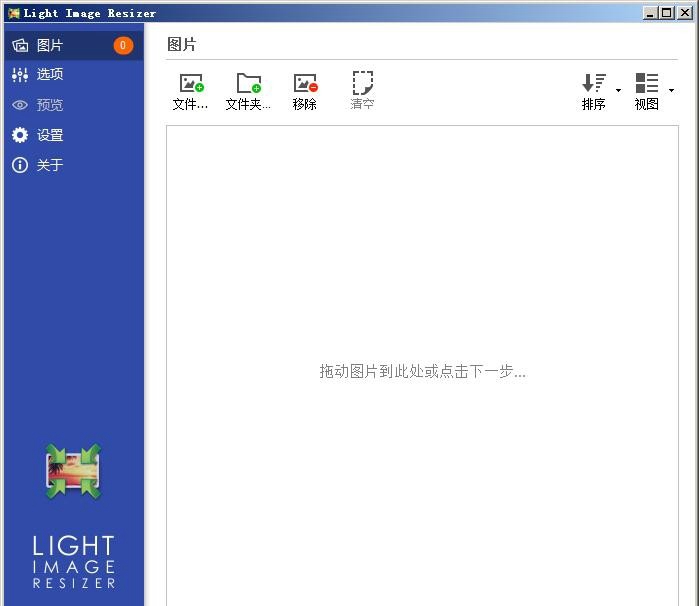Click the 文件夹... label under add folder
The image size is (699, 606).
pyautogui.click(x=248, y=104)
